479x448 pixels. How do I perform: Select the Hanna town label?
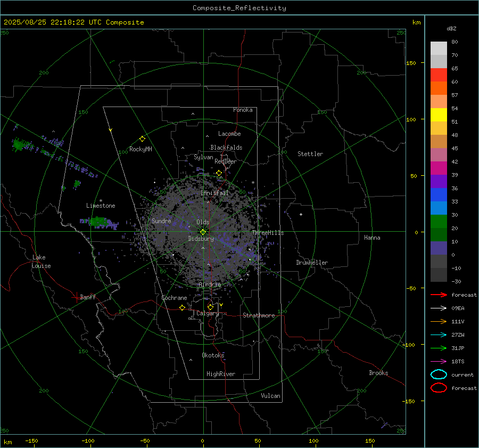372,238
